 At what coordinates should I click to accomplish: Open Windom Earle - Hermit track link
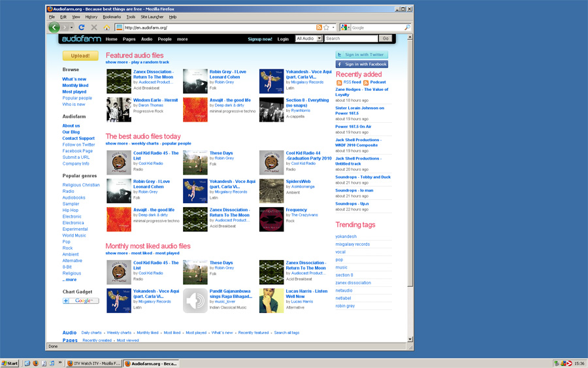coord(155,100)
